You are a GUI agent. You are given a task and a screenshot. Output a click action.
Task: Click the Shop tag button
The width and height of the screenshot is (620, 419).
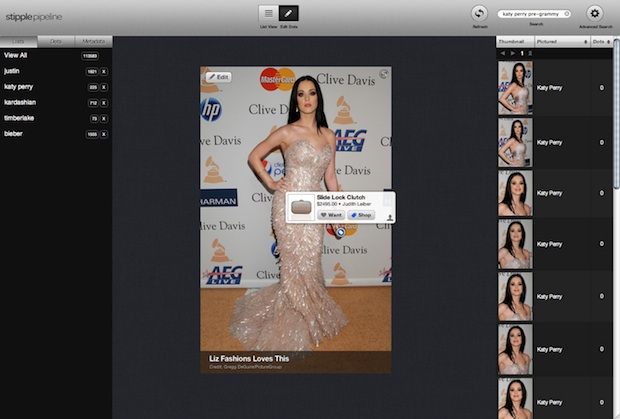click(x=361, y=215)
